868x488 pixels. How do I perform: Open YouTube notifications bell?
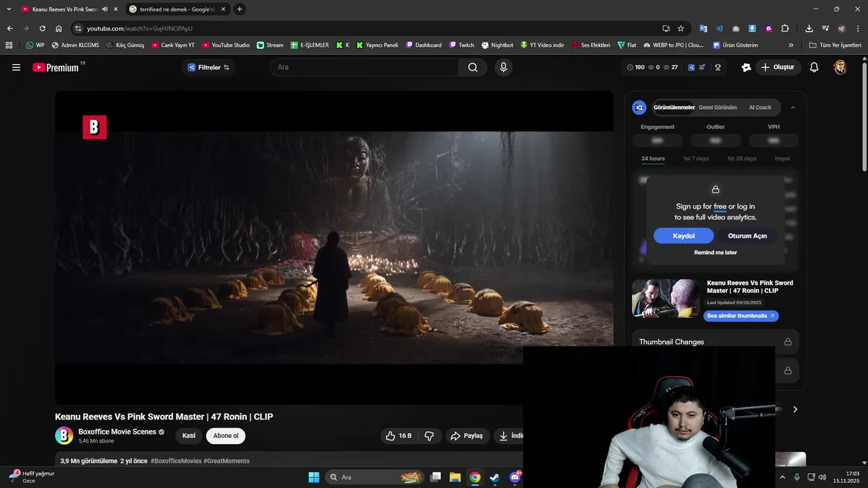point(814,67)
